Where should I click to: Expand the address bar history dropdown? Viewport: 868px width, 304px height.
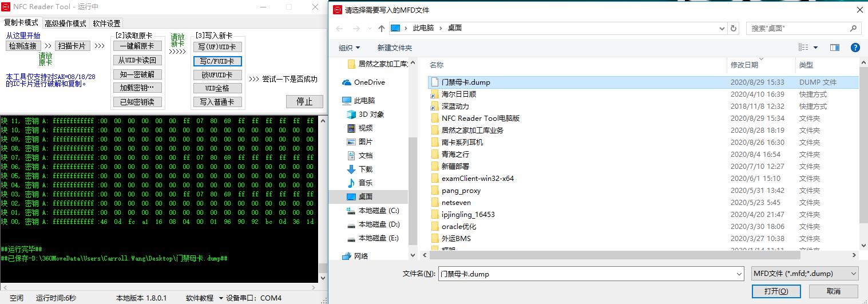click(x=722, y=28)
